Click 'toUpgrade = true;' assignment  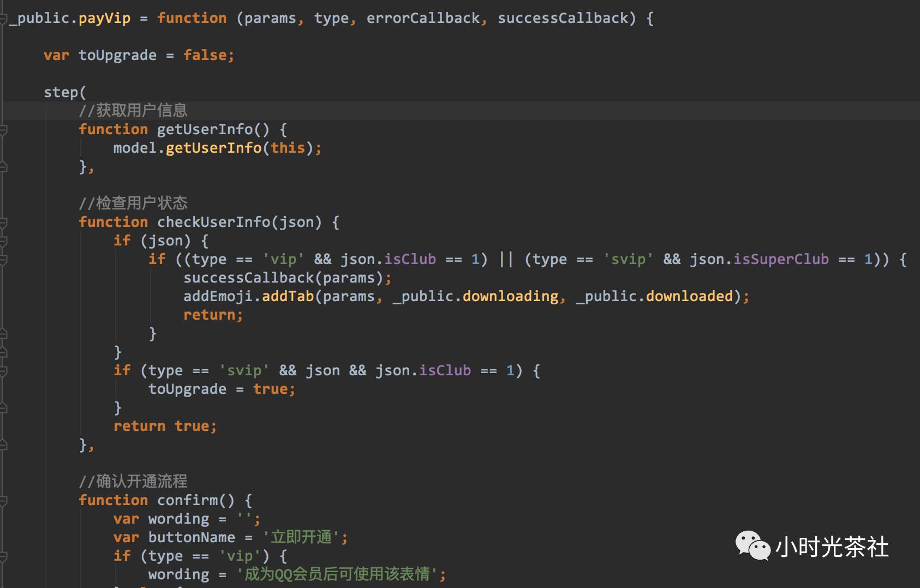click(222, 389)
